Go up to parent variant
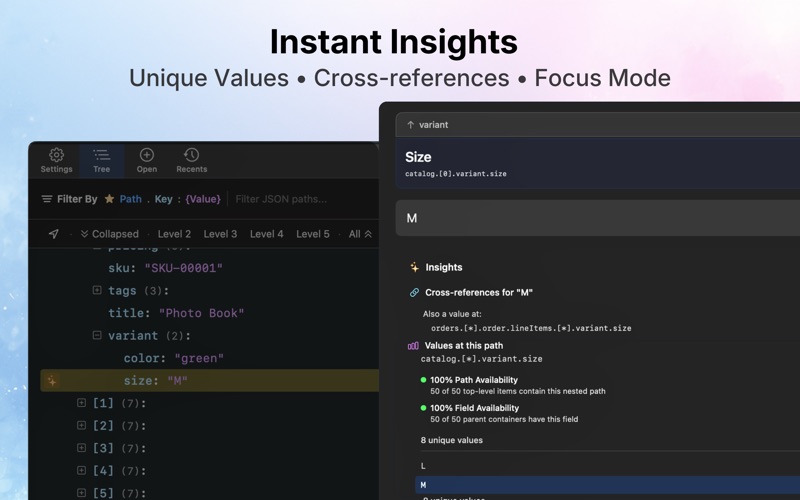 pyautogui.click(x=428, y=124)
